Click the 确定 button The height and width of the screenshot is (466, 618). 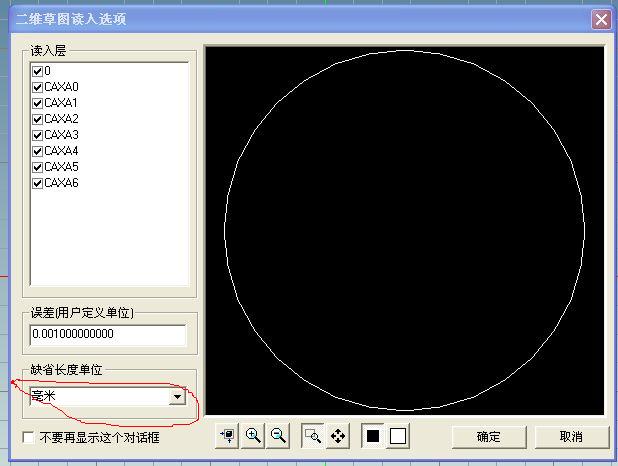pyautogui.click(x=489, y=437)
